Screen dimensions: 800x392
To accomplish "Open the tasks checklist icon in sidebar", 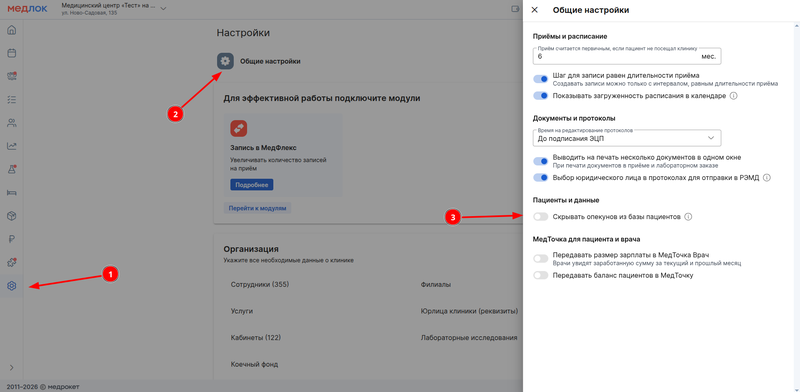I will click(11, 100).
